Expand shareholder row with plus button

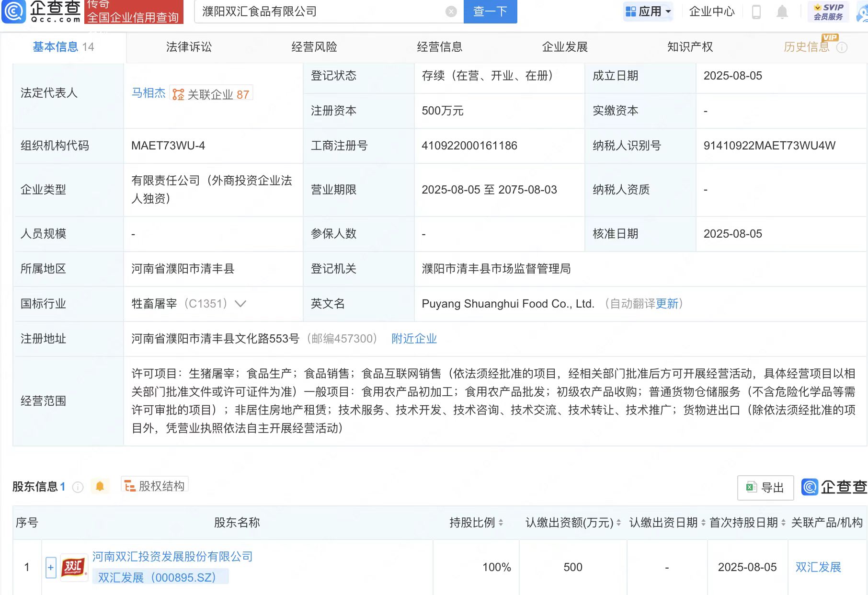coord(51,568)
